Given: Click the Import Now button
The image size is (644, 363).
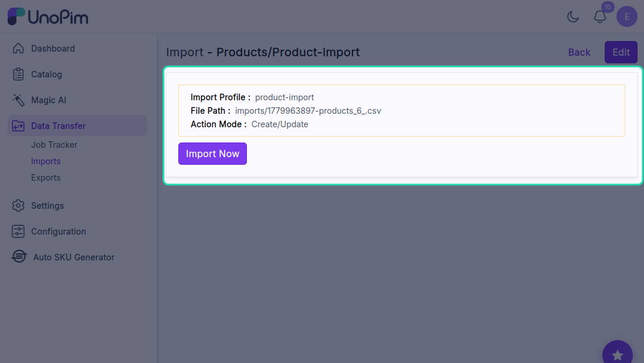Looking at the screenshot, I should tap(212, 154).
